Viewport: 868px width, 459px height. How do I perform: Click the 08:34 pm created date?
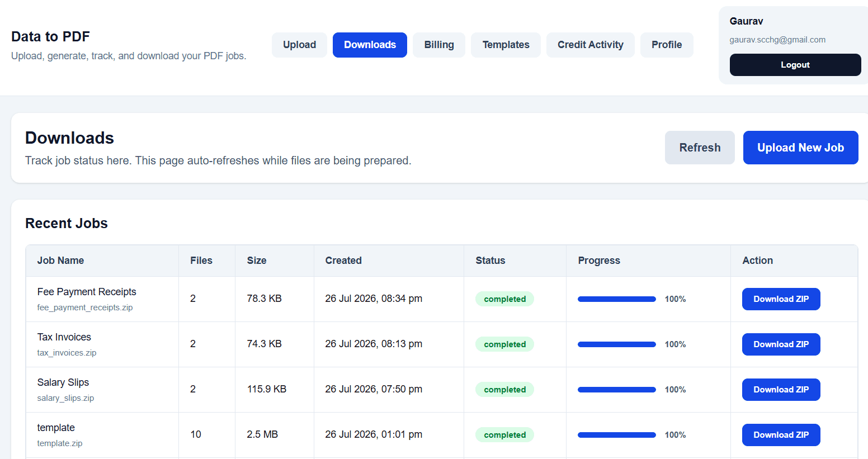point(374,299)
